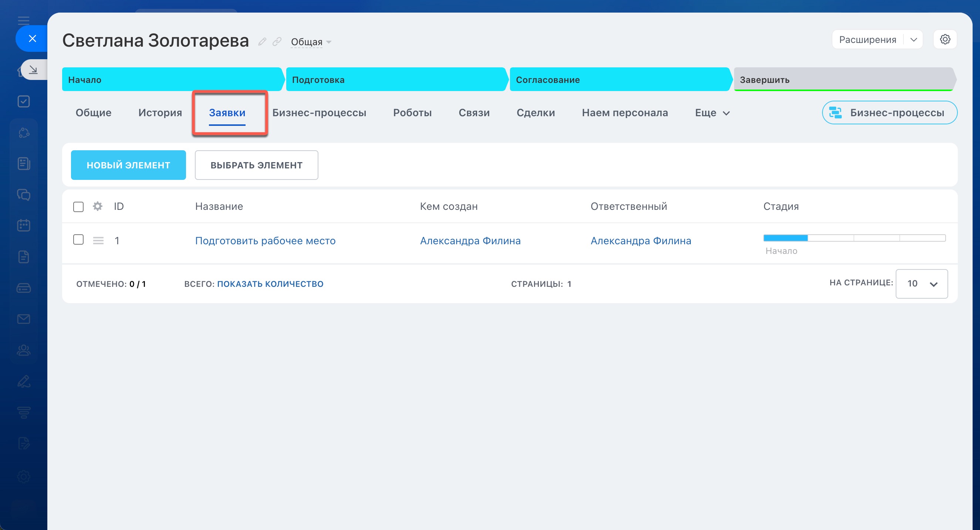Screen dimensions: 980x530
Task: Open the Подготовить рабочее место link
Action: coord(265,241)
